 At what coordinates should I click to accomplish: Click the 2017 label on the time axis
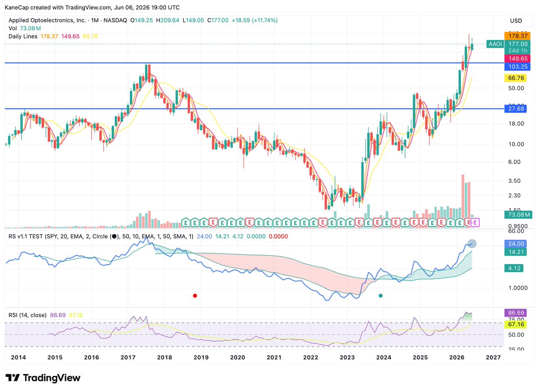tap(128, 357)
